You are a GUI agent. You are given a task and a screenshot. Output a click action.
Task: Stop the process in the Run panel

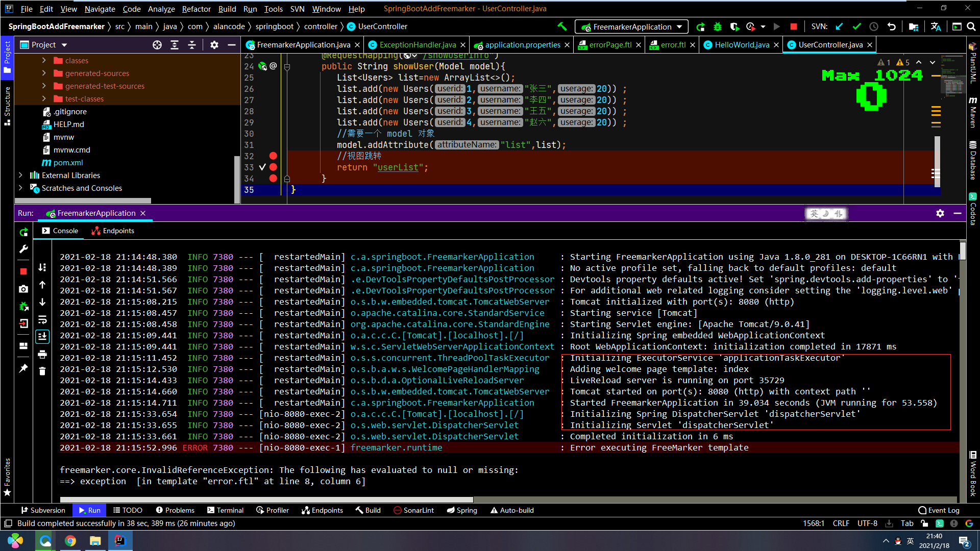click(23, 271)
